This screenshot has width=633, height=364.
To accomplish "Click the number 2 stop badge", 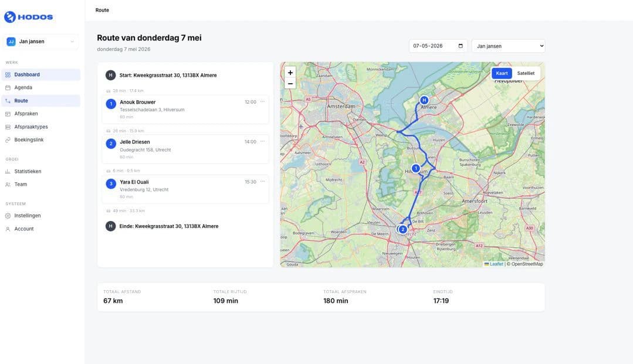I will pos(111,144).
